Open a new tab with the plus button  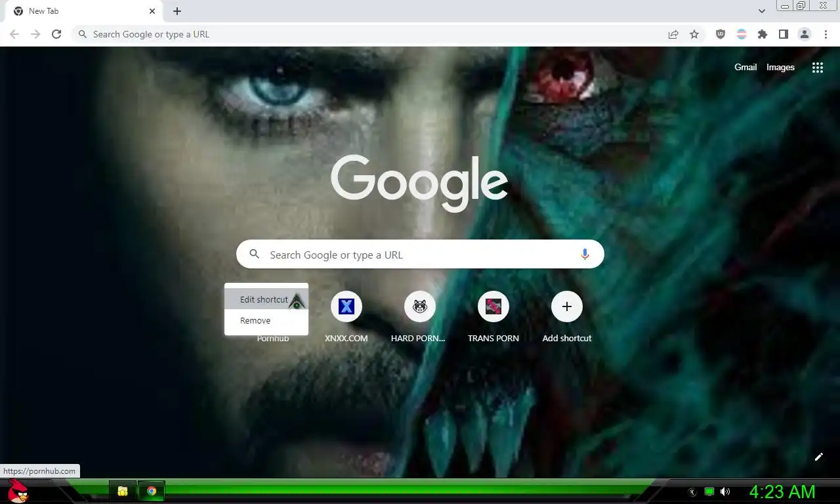tap(177, 11)
